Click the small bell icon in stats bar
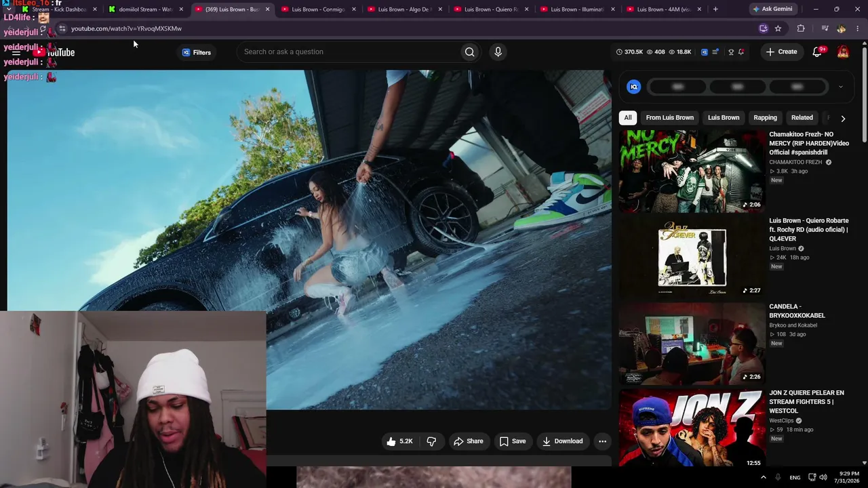 click(x=741, y=52)
